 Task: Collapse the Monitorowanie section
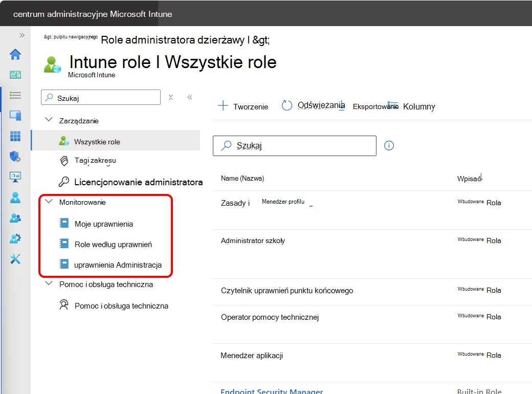point(49,201)
